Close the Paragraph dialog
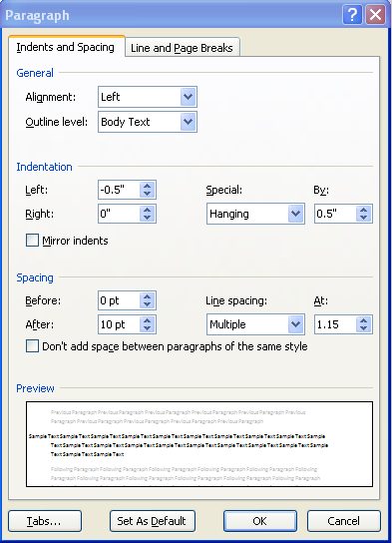392x543 pixels. (375, 15)
